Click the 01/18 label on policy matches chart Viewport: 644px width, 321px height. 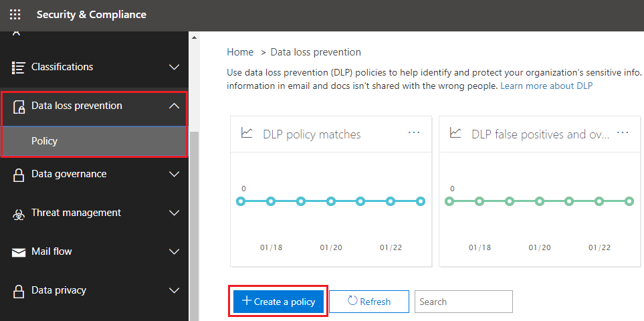tap(271, 247)
